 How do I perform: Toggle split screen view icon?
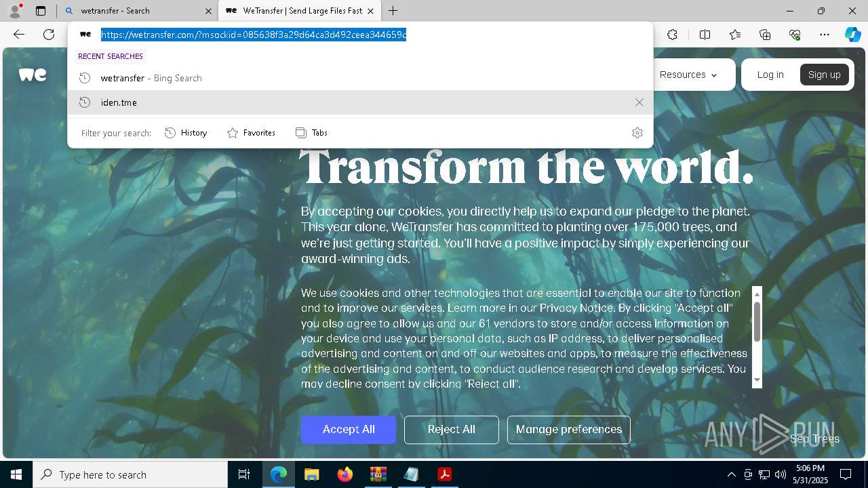point(705,35)
